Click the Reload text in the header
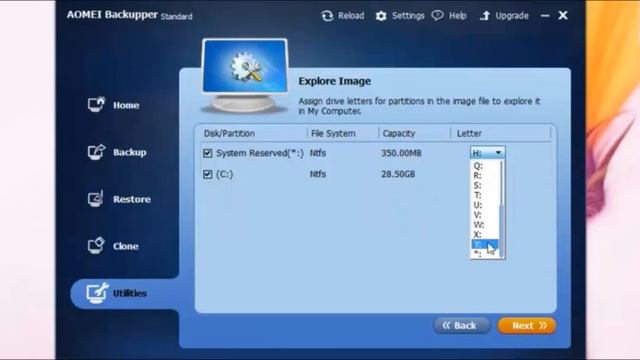This screenshot has width=640, height=360. (351, 16)
